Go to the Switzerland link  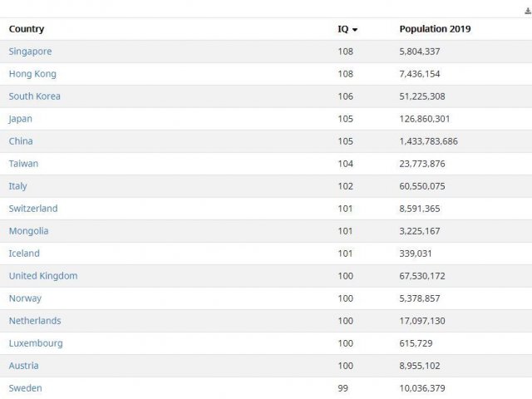tap(33, 209)
